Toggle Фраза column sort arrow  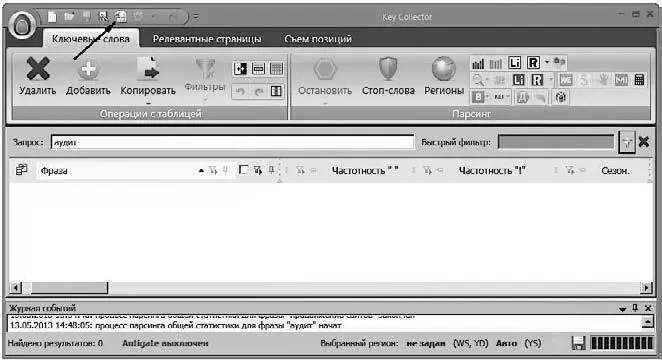tap(201, 171)
